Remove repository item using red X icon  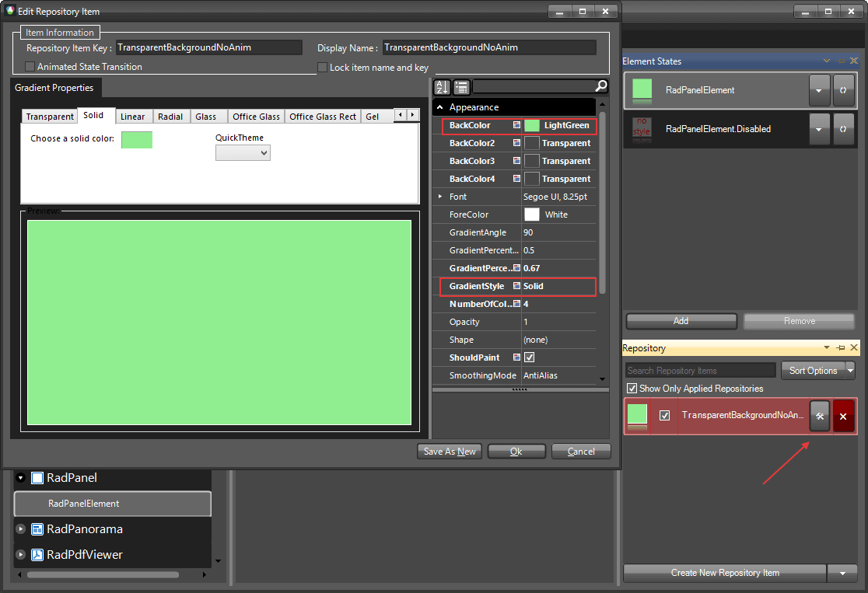click(843, 416)
